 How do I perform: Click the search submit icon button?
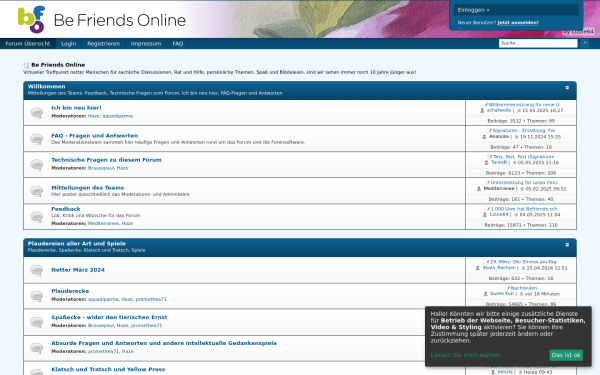point(584,43)
